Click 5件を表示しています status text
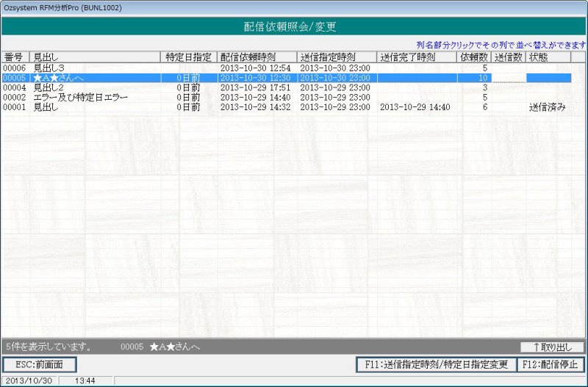 tap(49, 347)
